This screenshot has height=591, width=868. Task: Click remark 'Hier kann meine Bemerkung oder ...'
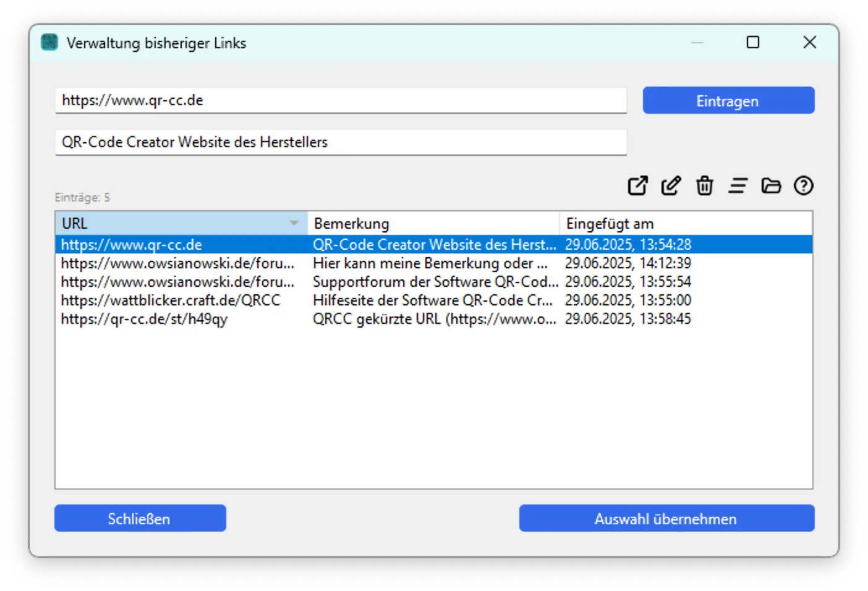430,263
